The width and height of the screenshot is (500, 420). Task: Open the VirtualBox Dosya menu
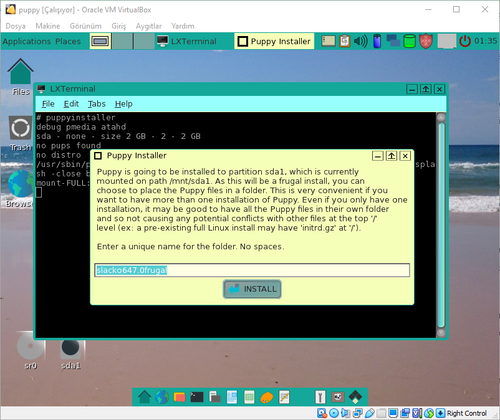(15, 26)
